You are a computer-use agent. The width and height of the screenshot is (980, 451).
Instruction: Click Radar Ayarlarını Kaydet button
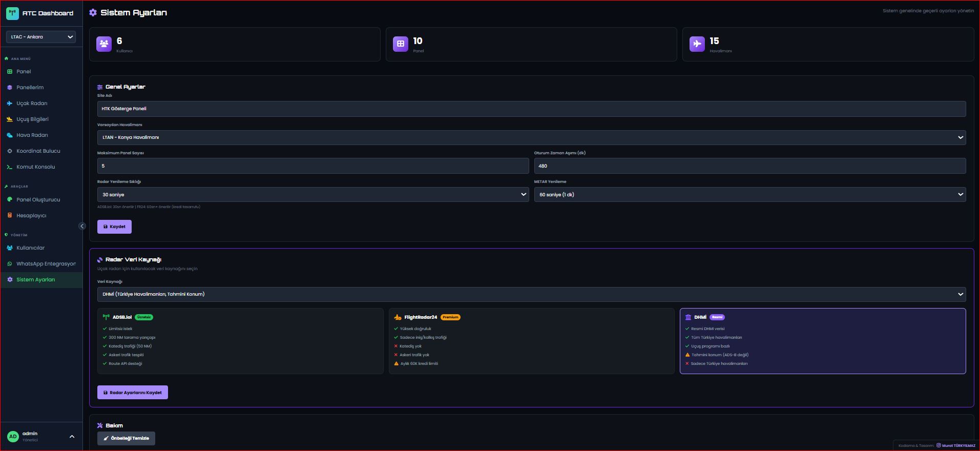[x=133, y=393]
